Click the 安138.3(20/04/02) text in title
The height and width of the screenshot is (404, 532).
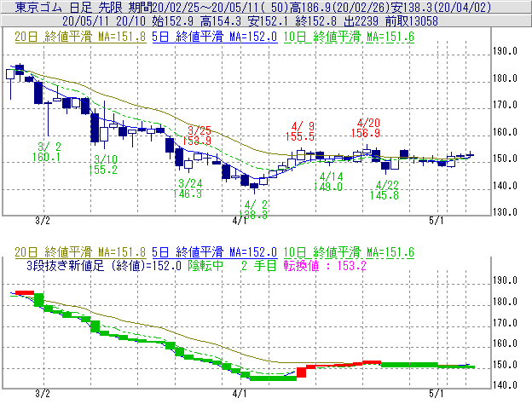point(441,7)
